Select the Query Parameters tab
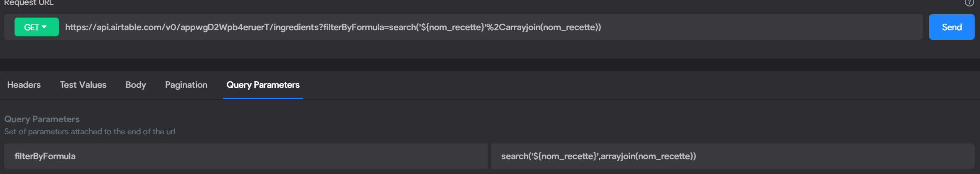 263,85
